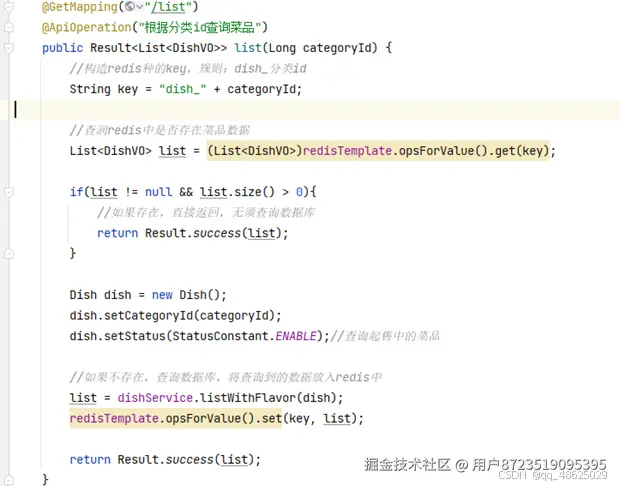Click the fold end marker at the if block's closing brace
The image size is (620, 486).
[9, 253]
